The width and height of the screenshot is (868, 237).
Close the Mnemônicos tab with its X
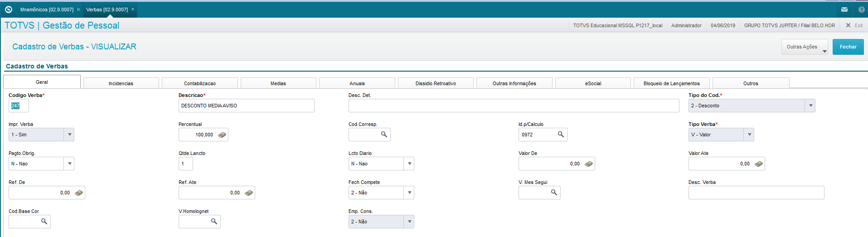[x=78, y=10]
